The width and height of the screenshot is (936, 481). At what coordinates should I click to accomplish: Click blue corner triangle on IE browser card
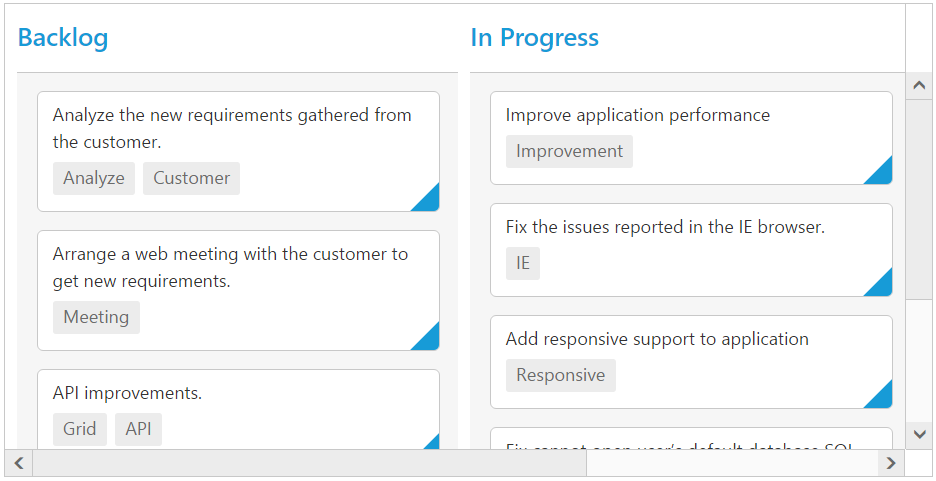pos(882,286)
